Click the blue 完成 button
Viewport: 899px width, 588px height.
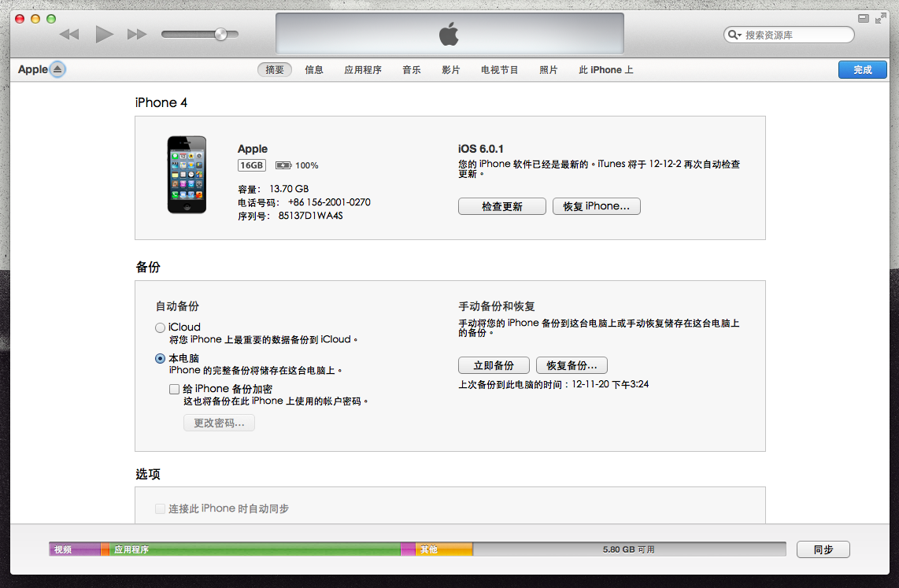(862, 70)
